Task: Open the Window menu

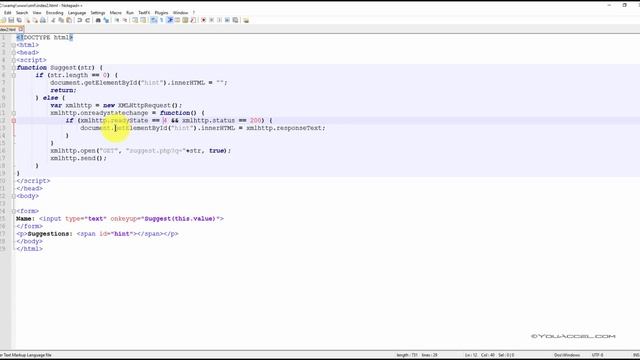Action: point(180,13)
